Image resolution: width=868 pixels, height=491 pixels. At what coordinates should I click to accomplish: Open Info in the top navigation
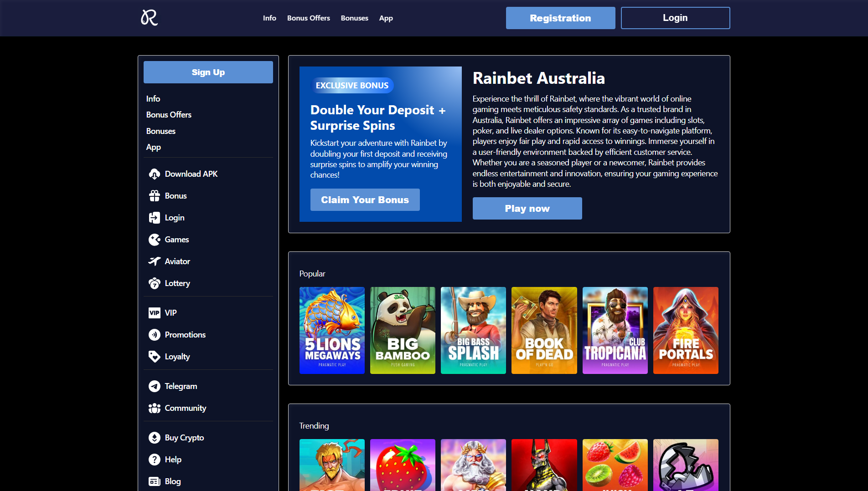tap(269, 18)
